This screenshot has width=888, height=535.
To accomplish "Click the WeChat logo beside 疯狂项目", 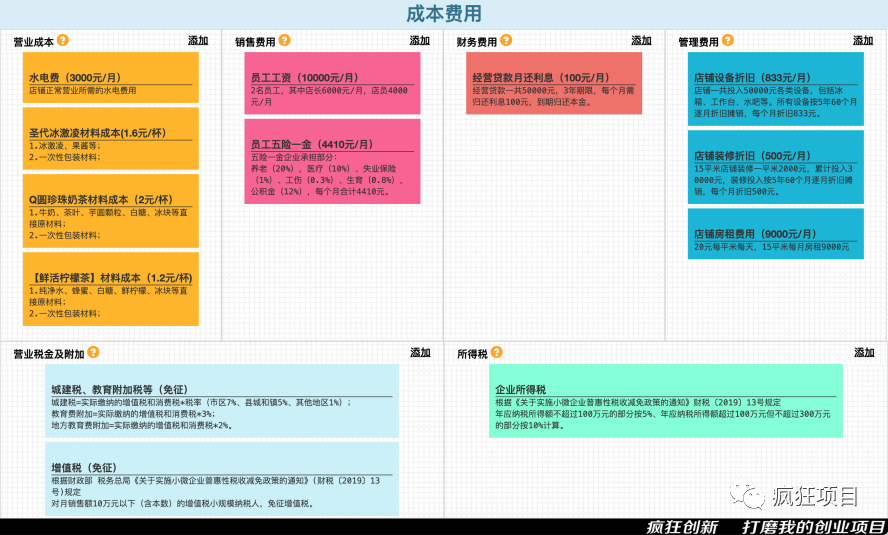I will 747,495.
